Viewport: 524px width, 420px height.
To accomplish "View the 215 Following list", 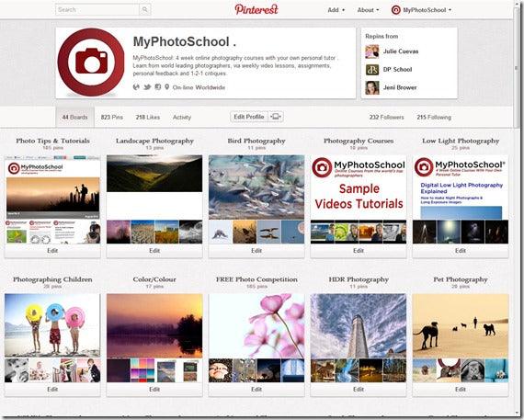I will pos(434,118).
